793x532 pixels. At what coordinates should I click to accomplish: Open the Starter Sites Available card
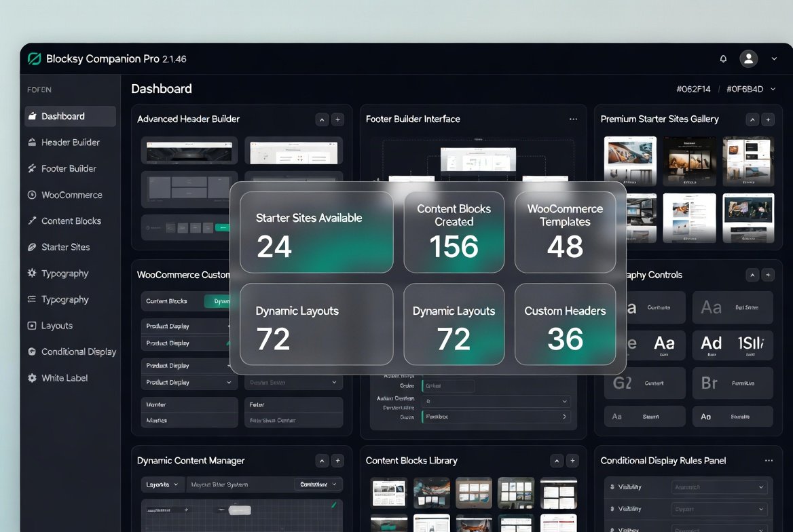click(316, 232)
